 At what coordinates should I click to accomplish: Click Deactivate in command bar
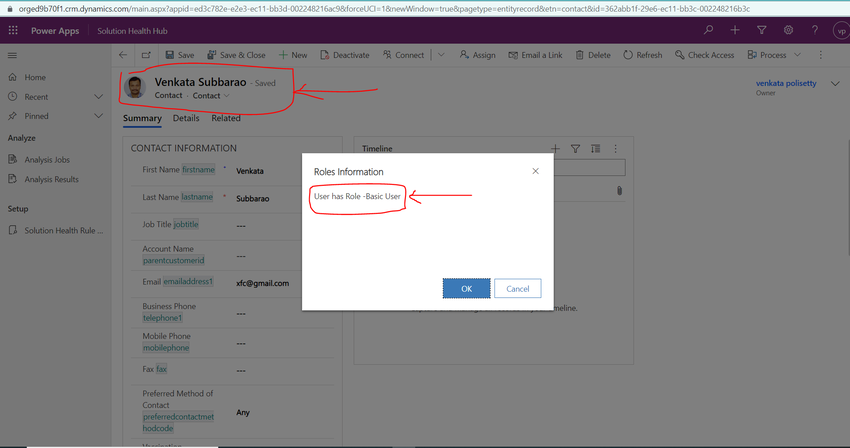345,55
